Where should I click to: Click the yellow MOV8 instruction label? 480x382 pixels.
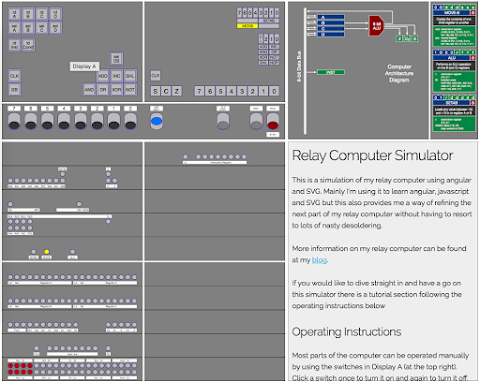point(247,26)
